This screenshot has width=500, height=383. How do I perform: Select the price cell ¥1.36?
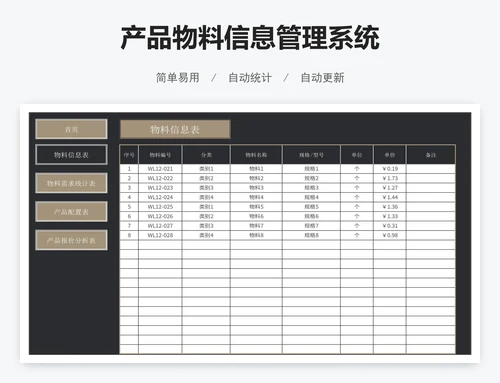[390, 207]
